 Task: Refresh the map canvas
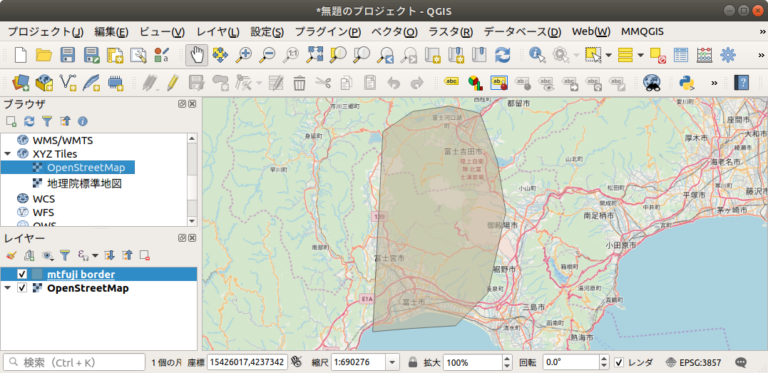[x=503, y=54]
